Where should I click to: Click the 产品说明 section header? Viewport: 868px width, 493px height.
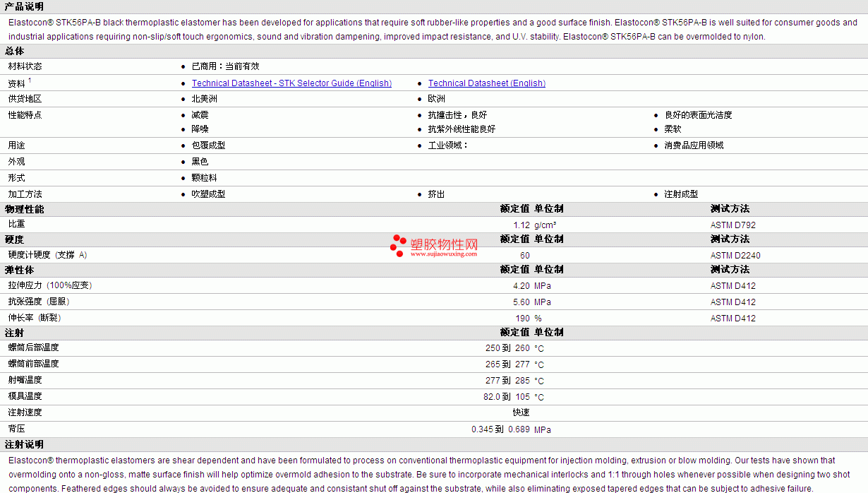tap(24, 6)
